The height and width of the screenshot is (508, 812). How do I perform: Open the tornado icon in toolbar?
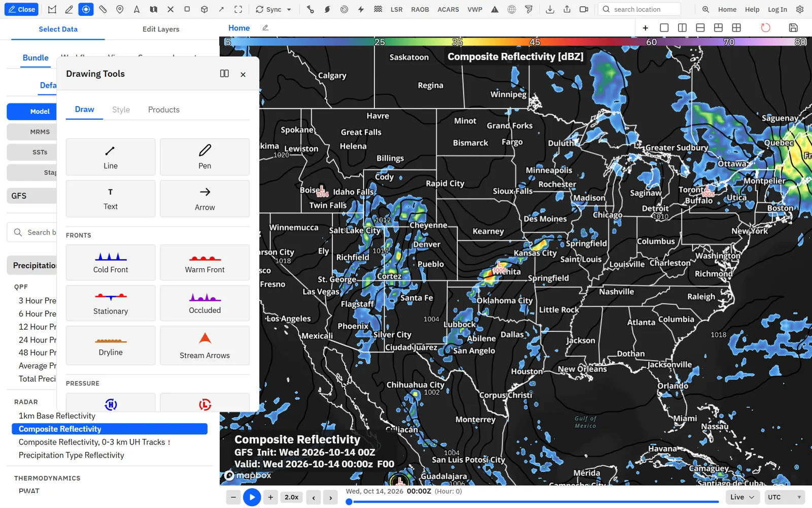pos(529,9)
